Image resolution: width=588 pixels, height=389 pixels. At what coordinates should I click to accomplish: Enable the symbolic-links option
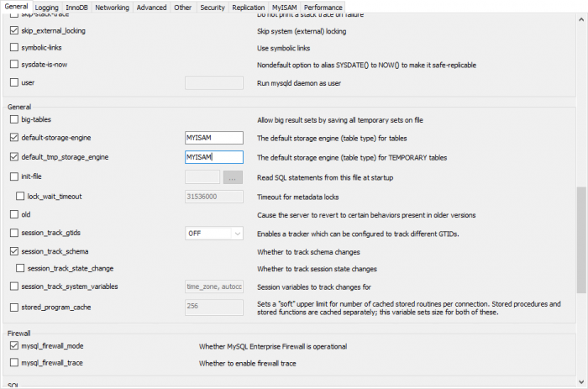click(x=13, y=48)
